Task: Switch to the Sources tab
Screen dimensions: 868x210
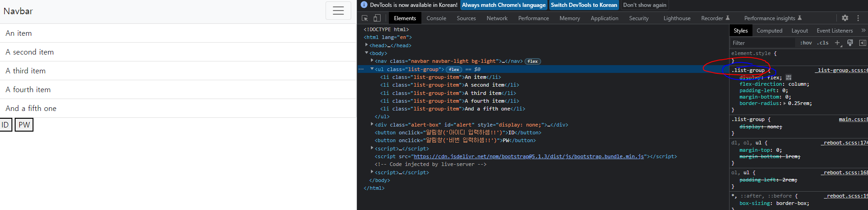Action: (466, 18)
